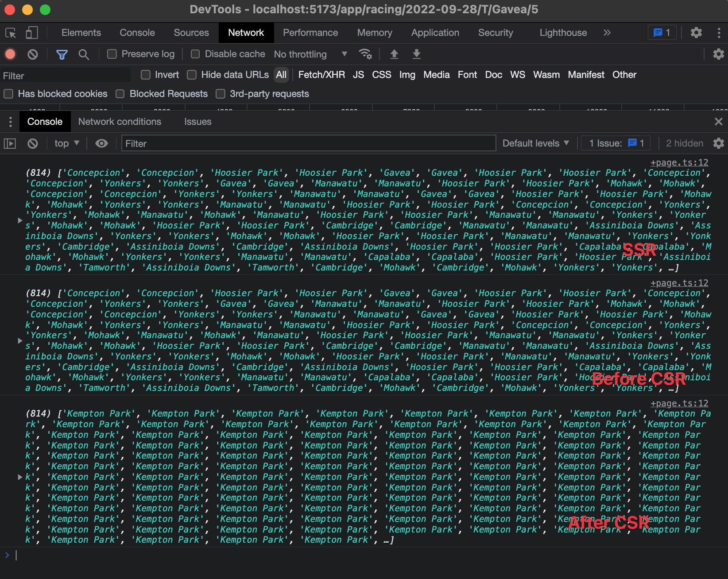The image size is (728, 579).
Task: Focus the network Filter input
Action: tap(66, 75)
